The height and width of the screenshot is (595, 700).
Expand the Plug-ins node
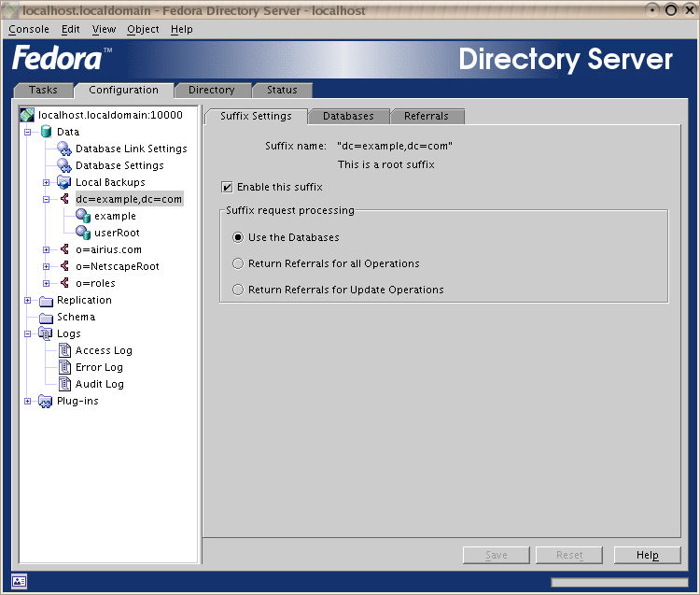[x=28, y=401]
